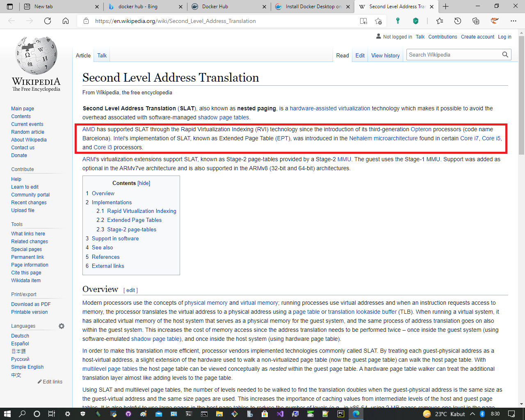Image resolution: width=525 pixels, height=420 pixels.
Task: Click the Wikipedia globe logo
Action: [x=36, y=55]
